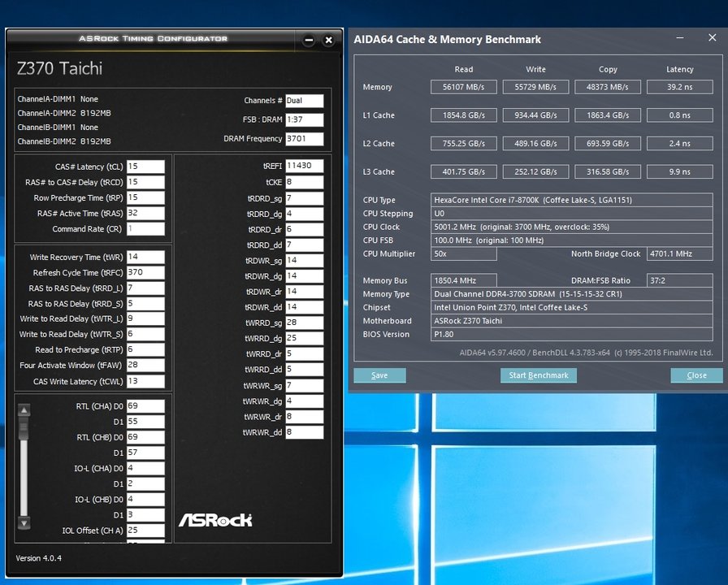
Task: Select the Refresh Cycle Time (tRFC) field
Action: coord(145,272)
